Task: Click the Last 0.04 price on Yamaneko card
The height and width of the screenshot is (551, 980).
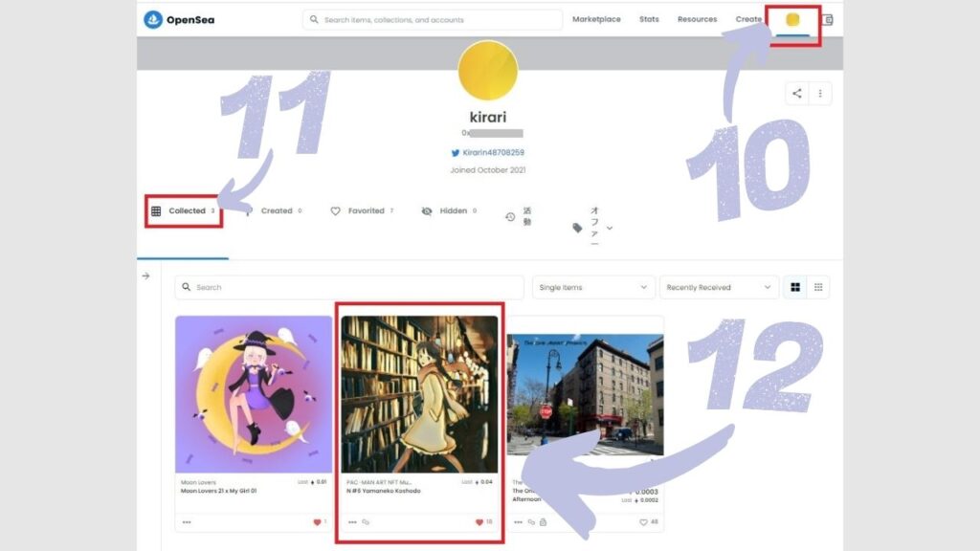Action: point(477,482)
